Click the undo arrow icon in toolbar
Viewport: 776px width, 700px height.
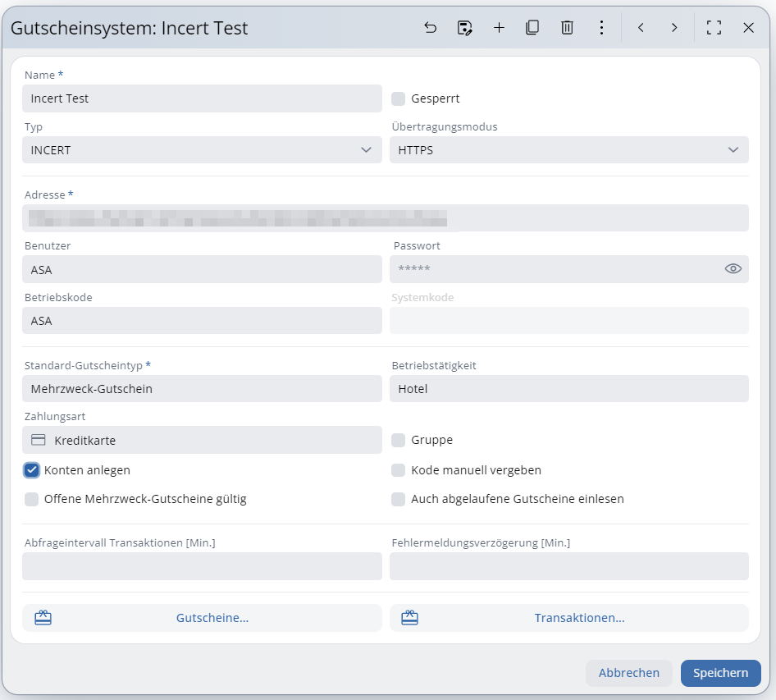pyautogui.click(x=431, y=28)
